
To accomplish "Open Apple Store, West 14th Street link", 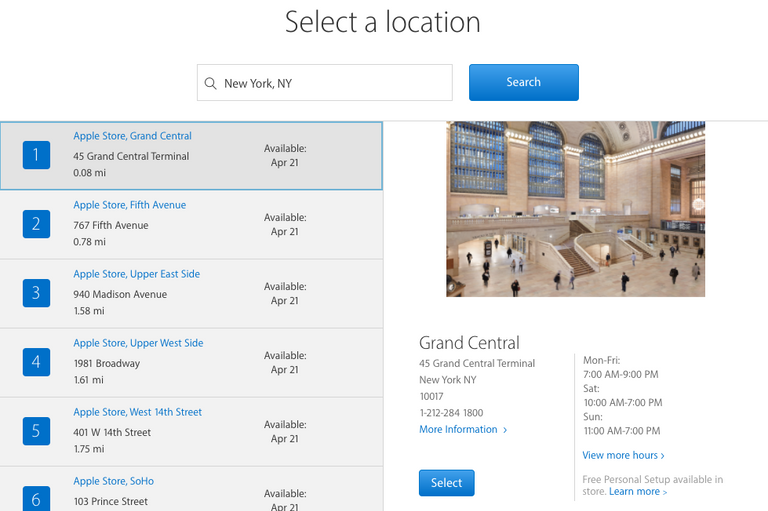I will [137, 412].
